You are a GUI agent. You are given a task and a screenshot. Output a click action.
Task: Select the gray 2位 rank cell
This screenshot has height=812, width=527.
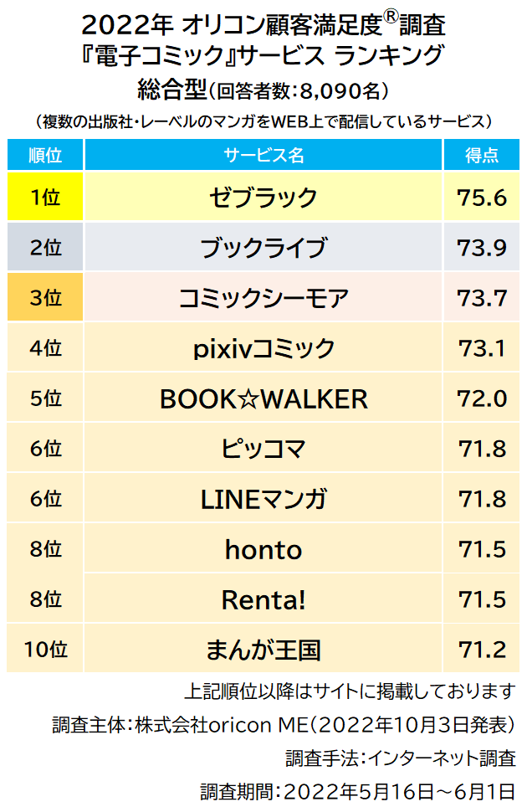tap(45, 248)
